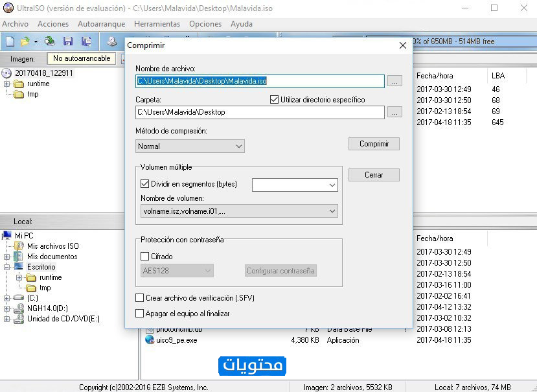Image resolution: width=537 pixels, height=392 pixels.
Task: Open the dropdown arrow beside the Open icon
Action: (36, 42)
